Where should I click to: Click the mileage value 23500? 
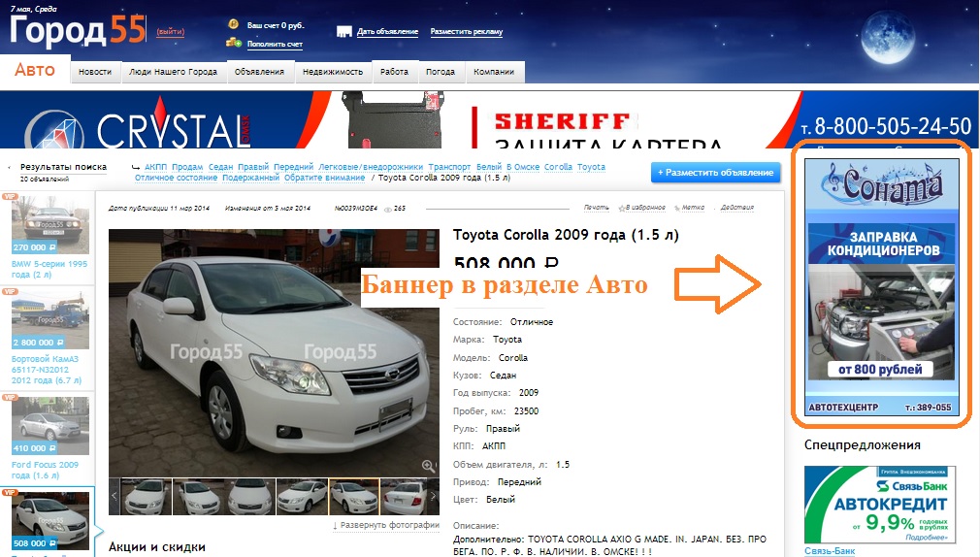click(x=526, y=410)
